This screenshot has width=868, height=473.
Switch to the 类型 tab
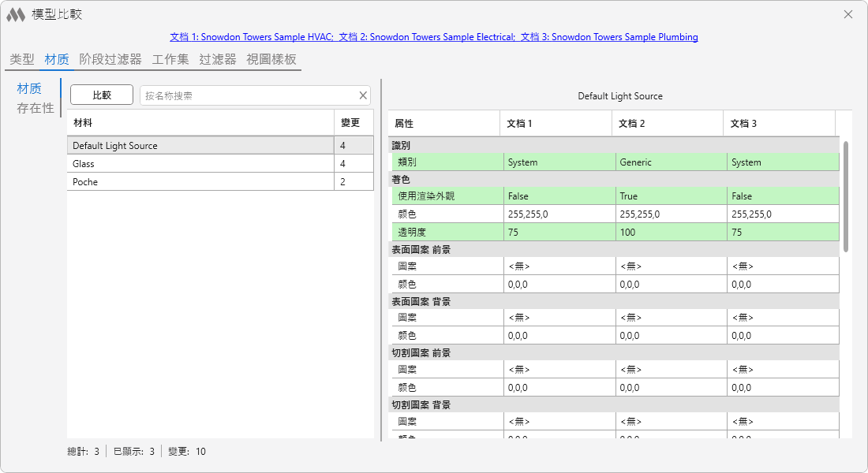point(22,59)
